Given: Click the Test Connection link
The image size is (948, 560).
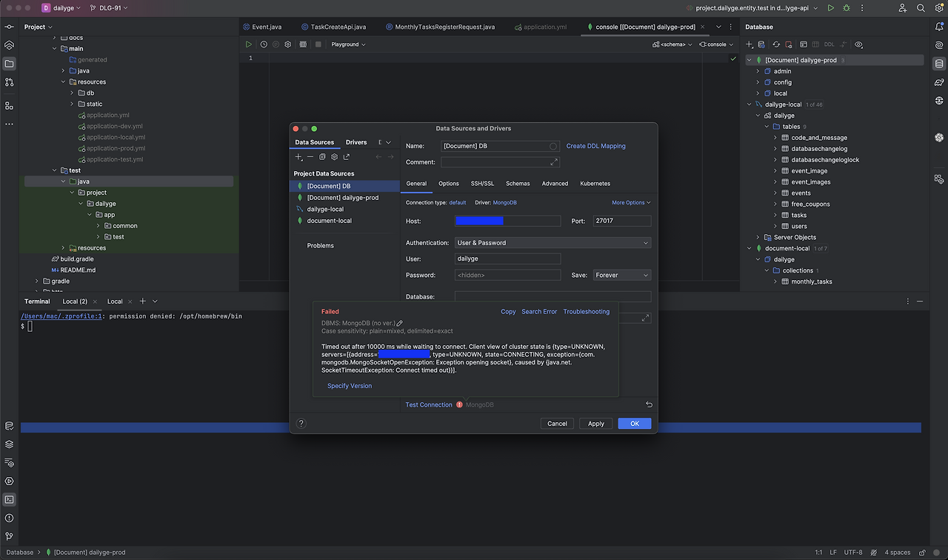Looking at the screenshot, I should [x=429, y=404].
